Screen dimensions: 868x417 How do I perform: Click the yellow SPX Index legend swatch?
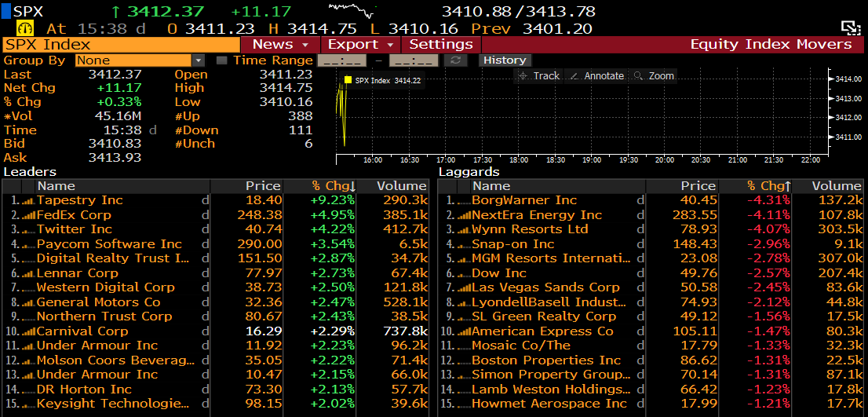348,80
